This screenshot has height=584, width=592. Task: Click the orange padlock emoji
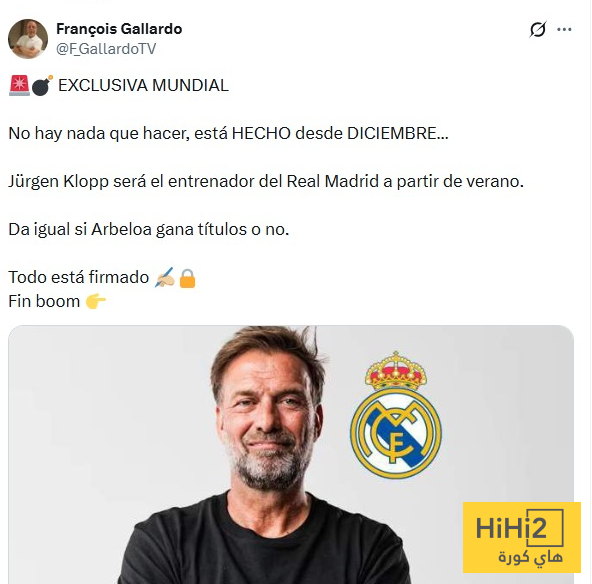coord(187,278)
